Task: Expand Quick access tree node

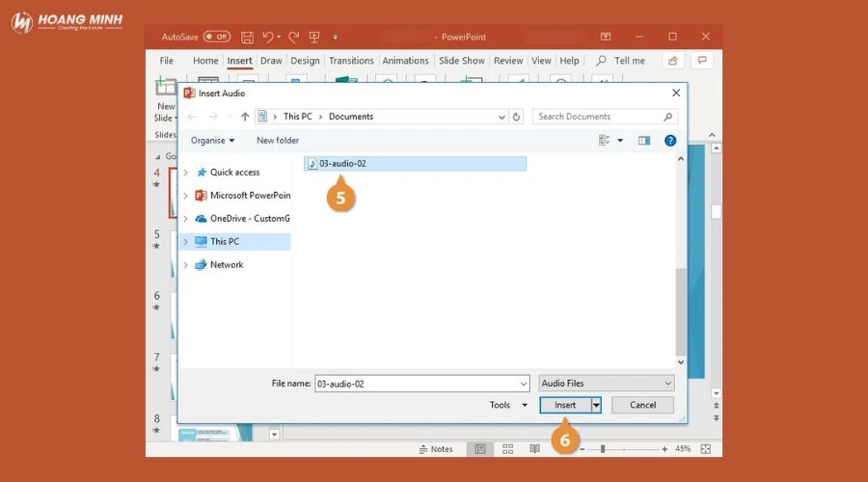Action: click(x=186, y=173)
